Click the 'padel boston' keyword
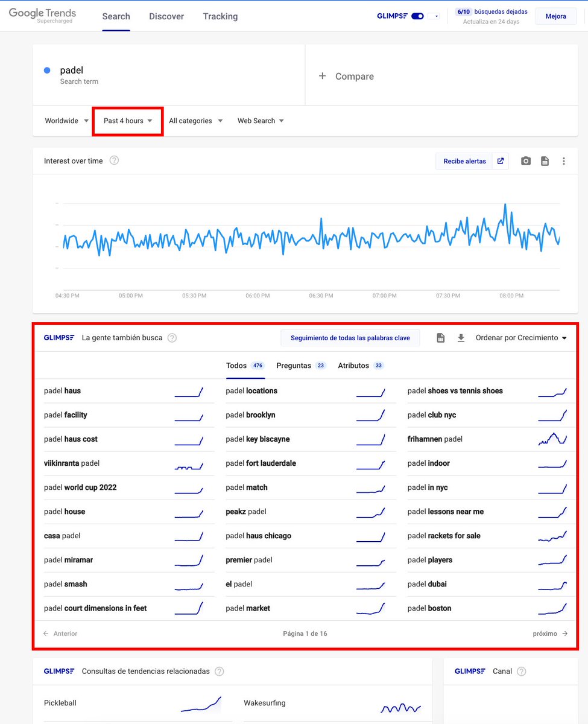The height and width of the screenshot is (724, 588). coord(429,608)
